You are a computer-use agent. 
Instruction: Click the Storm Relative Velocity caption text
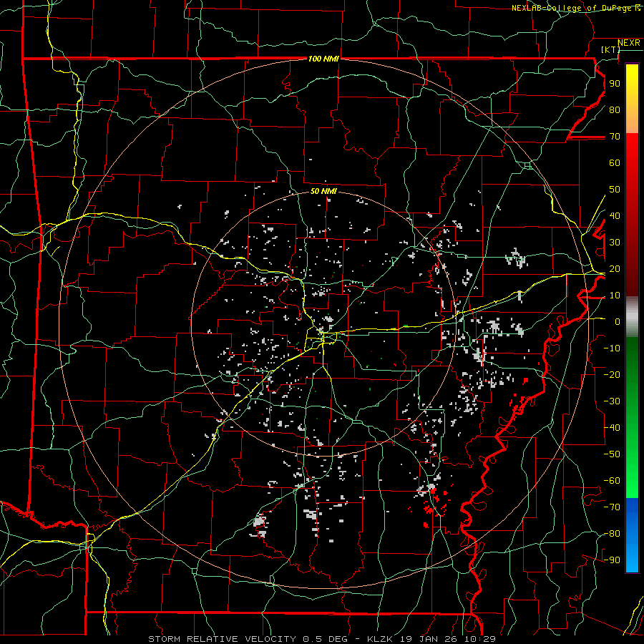(x=322, y=639)
